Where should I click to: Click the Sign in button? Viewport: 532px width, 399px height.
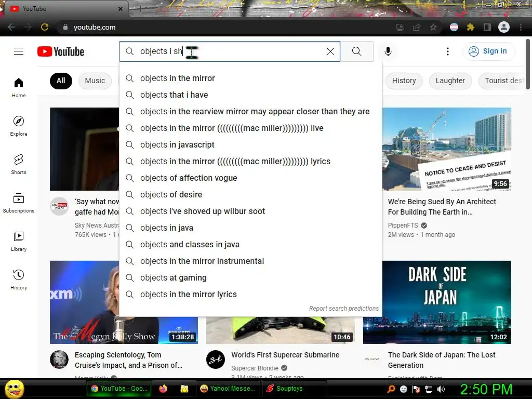[488, 51]
